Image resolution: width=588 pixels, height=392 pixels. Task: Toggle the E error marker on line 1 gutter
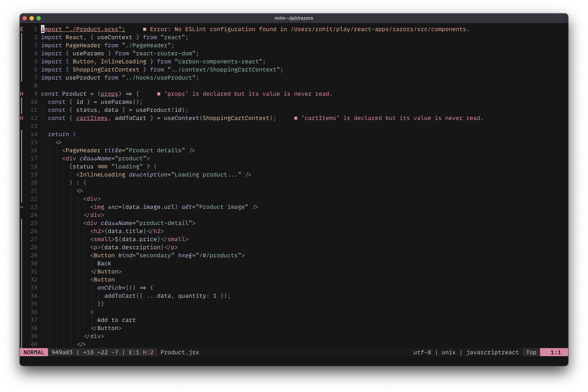coord(22,29)
